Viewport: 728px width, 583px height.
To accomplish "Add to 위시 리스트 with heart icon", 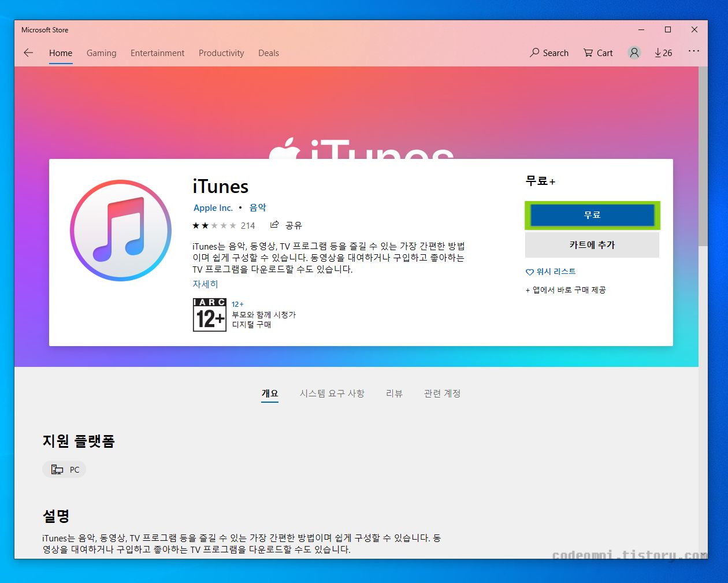I will click(x=551, y=272).
